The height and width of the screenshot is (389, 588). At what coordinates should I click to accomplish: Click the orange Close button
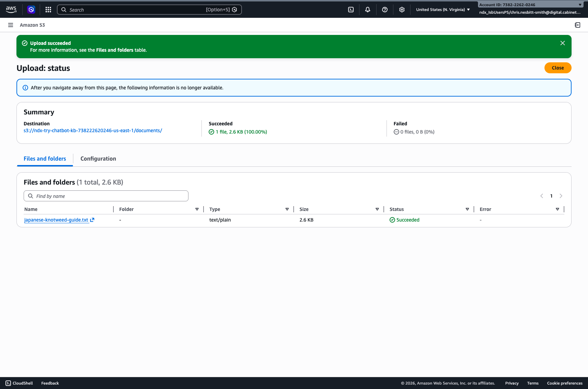pyautogui.click(x=558, y=68)
